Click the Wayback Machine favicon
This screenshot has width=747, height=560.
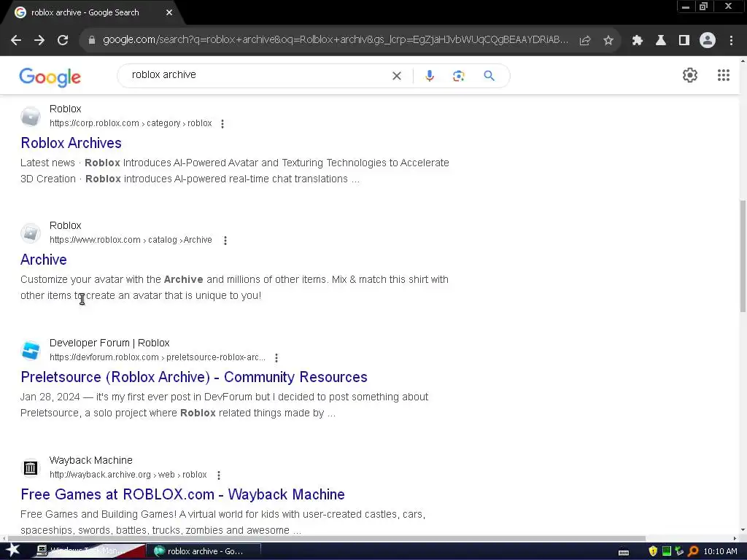pos(31,468)
